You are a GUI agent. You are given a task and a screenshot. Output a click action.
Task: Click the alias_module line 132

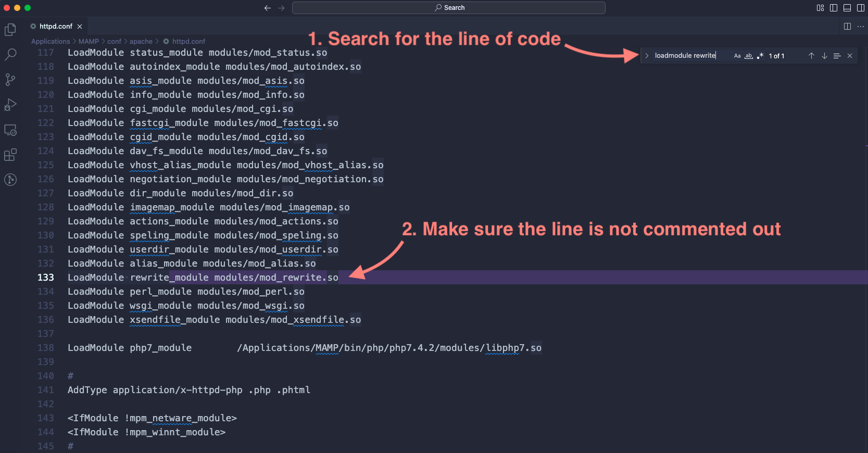click(192, 263)
